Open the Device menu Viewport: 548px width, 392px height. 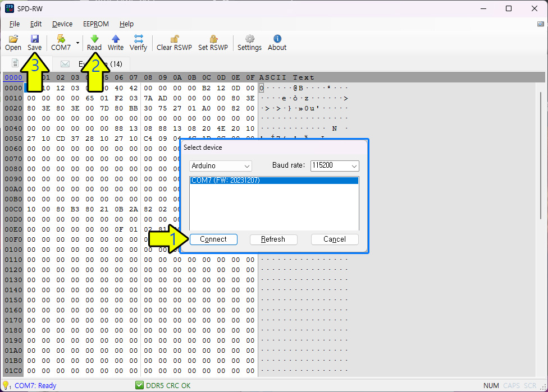(x=62, y=24)
